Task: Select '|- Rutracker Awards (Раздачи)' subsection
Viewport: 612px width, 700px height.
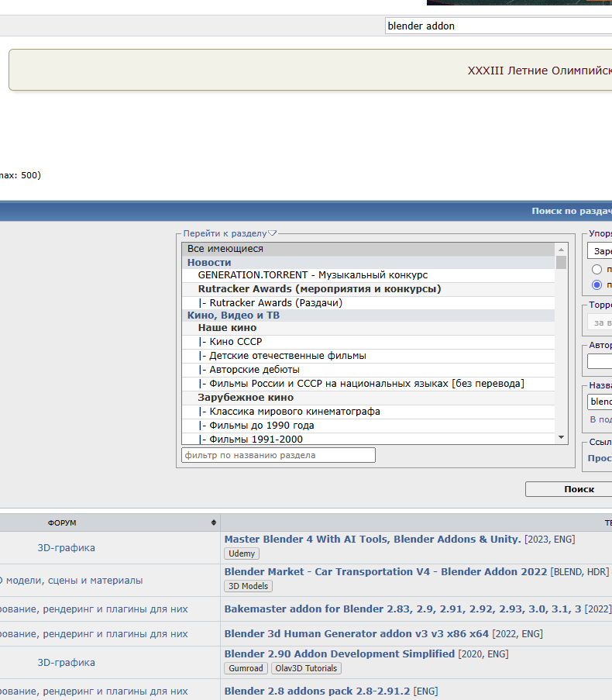Action: tap(368, 302)
